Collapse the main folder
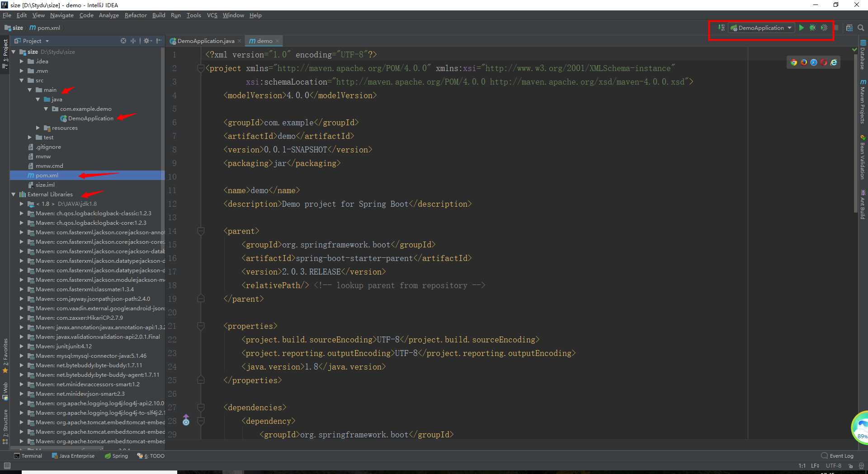The image size is (868, 474). [29, 90]
